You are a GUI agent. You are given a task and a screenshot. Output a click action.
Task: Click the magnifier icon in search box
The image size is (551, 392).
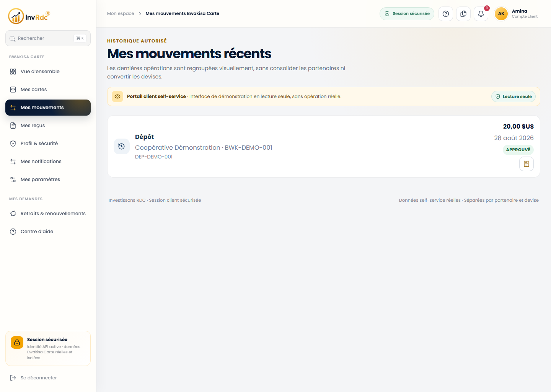pos(12,39)
